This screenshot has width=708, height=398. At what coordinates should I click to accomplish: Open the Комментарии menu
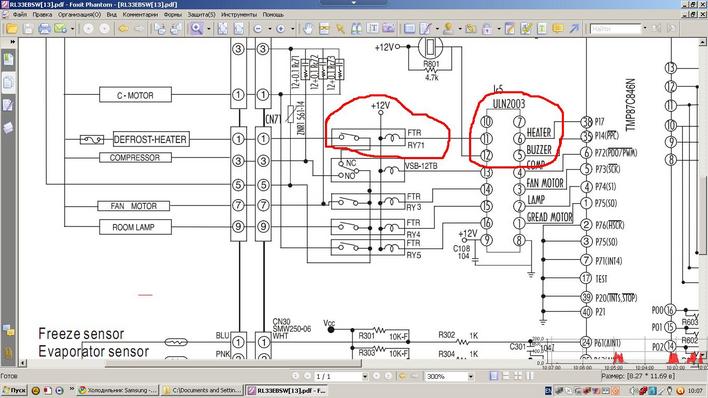pyautogui.click(x=140, y=14)
